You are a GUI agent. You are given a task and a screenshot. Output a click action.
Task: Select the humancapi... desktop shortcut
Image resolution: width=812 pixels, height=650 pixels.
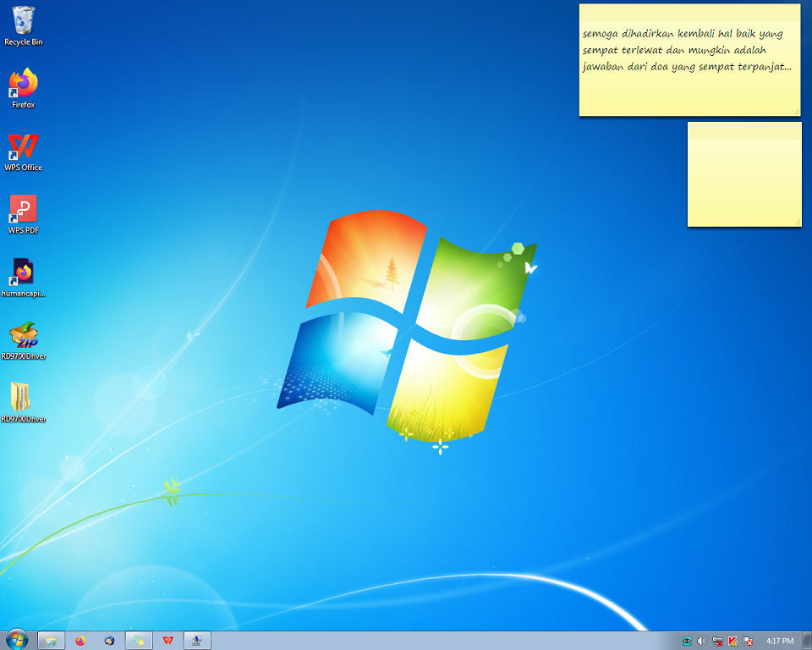24,278
